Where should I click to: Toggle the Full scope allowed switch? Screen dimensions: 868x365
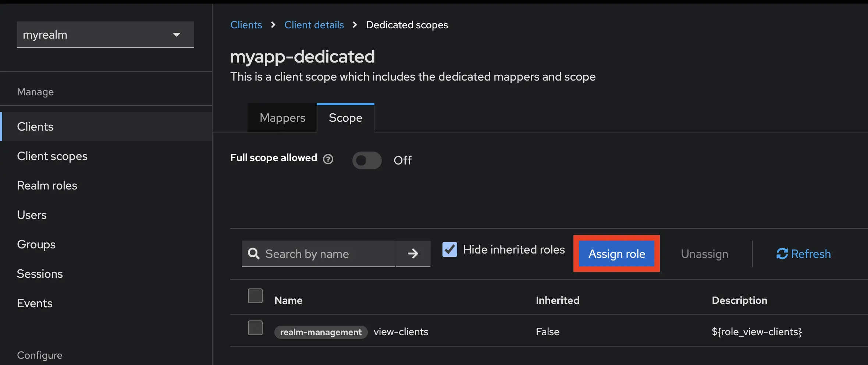(x=366, y=160)
